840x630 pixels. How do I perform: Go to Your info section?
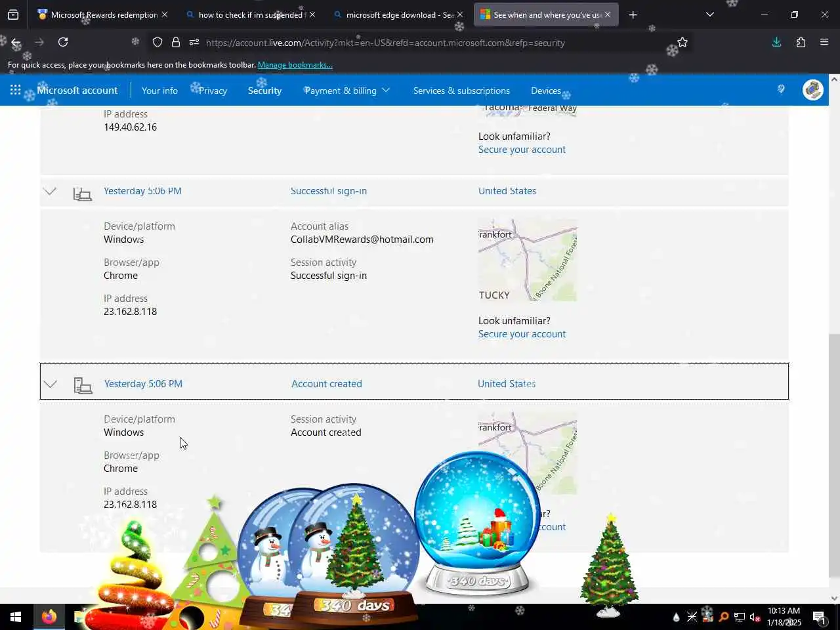click(159, 91)
